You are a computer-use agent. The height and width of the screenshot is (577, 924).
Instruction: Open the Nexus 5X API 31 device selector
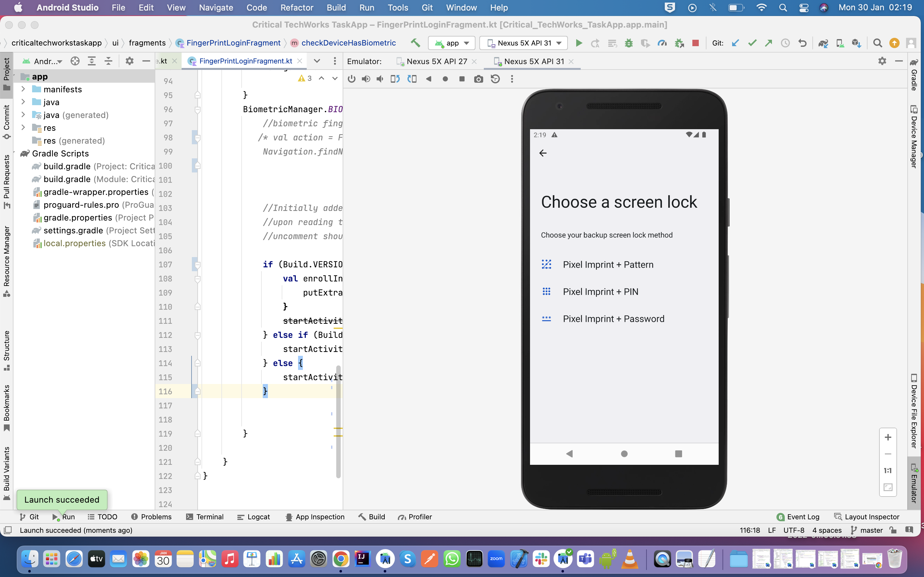(523, 43)
